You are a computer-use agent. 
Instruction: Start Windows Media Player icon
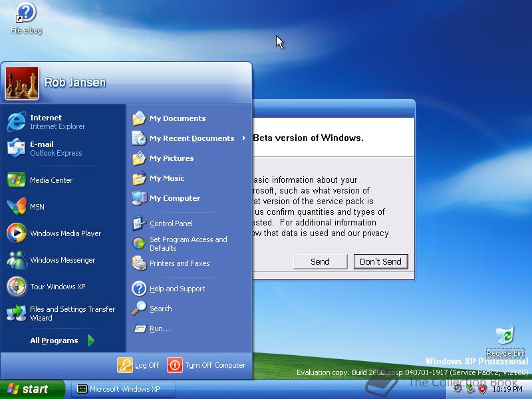[16, 233]
